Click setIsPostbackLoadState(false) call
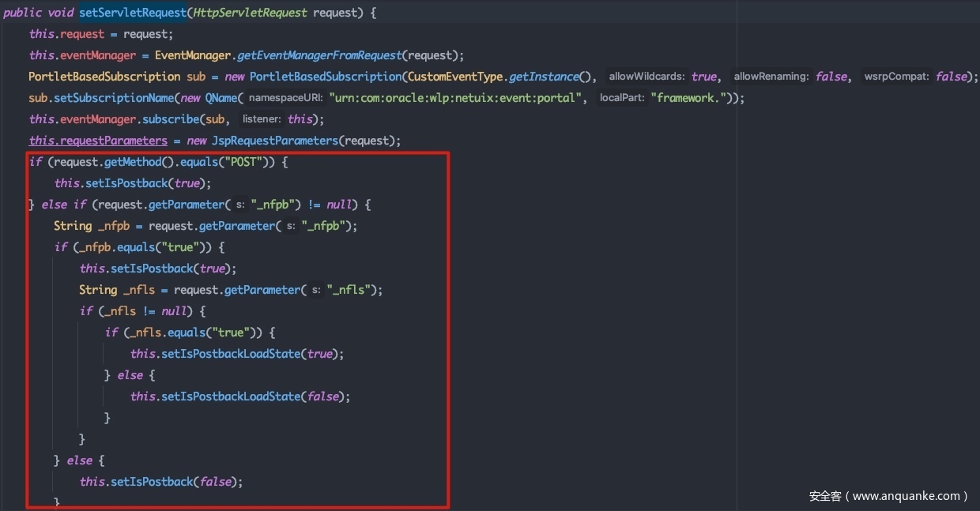The image size is (980, 511). pos(240,396)
